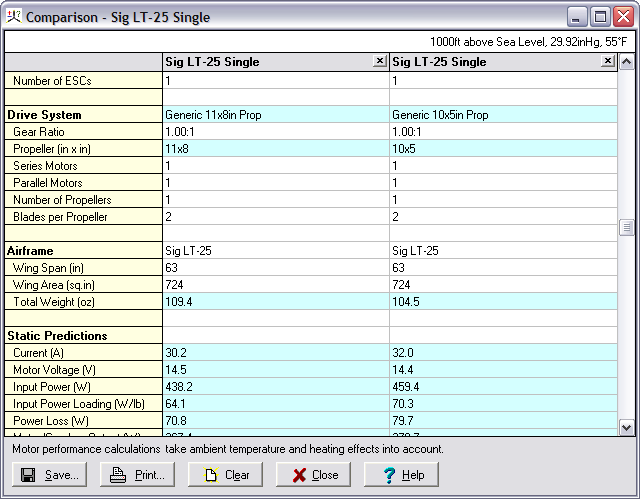Remove the first Sig LT-25 Single column
640x499 pixels.
380,61
